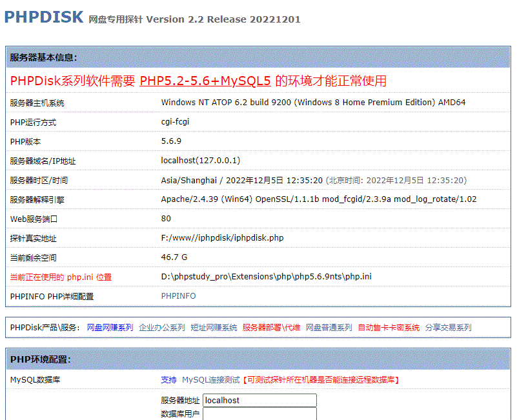Open the 企业办公系列 product link
This screenshot has height=420, width=517.
(162, 327)
